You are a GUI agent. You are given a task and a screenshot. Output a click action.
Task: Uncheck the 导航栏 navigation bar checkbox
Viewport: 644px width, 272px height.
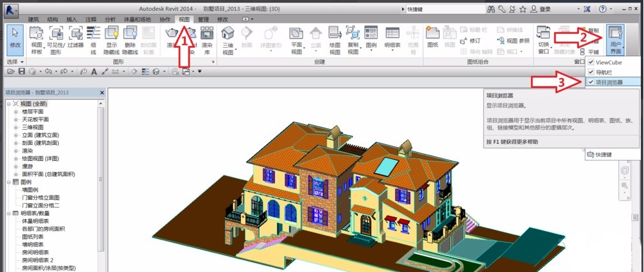pos(591,72)
